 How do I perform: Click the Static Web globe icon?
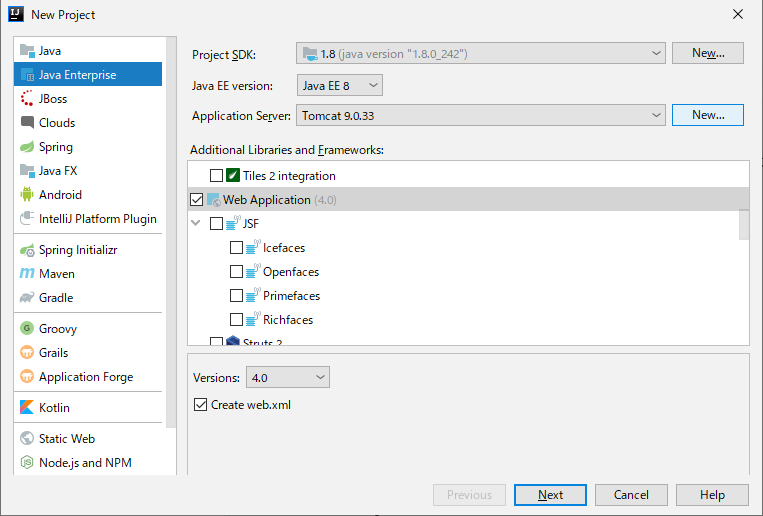point(27,438)
